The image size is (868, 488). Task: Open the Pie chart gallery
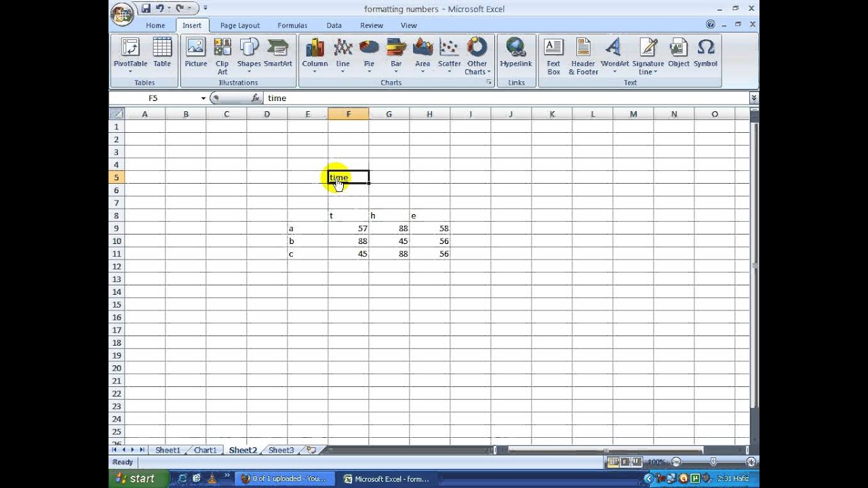369,55
